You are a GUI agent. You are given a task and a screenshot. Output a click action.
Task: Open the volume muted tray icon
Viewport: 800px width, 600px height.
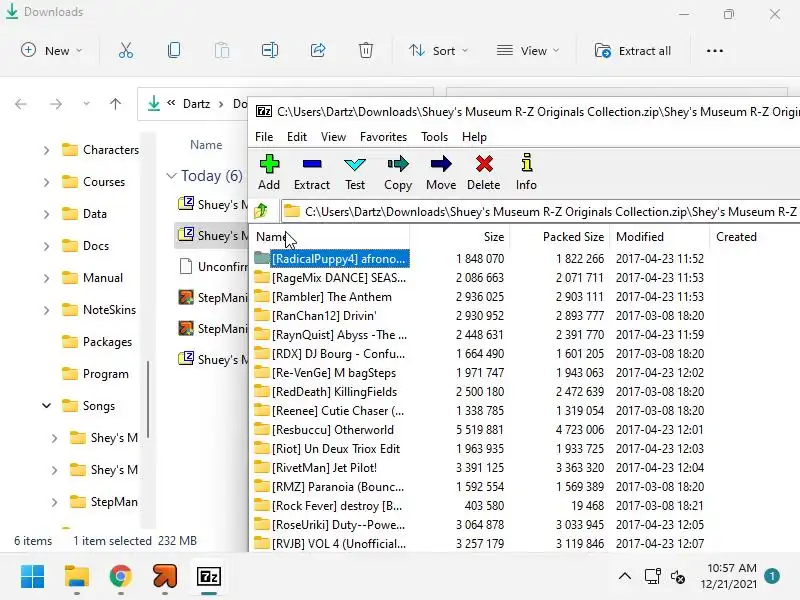click(678, 577)
